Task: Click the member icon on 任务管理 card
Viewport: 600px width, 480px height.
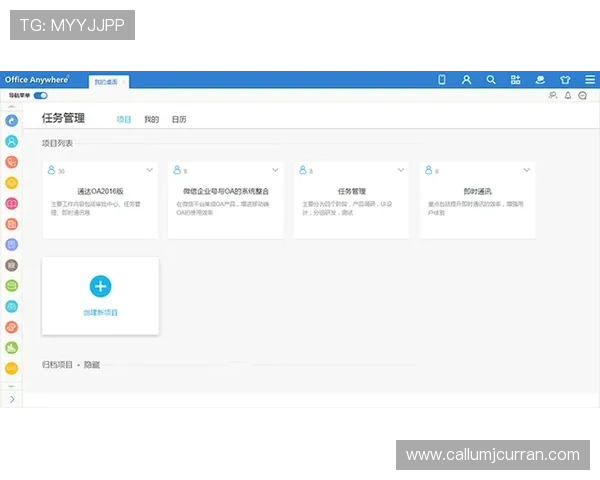Action: (x=303, y=170)
